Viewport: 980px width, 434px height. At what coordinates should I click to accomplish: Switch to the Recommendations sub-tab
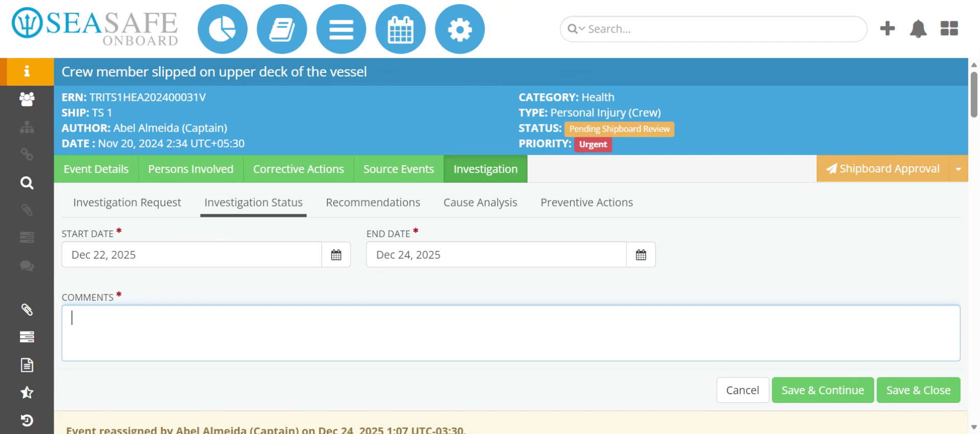(373, 202)
